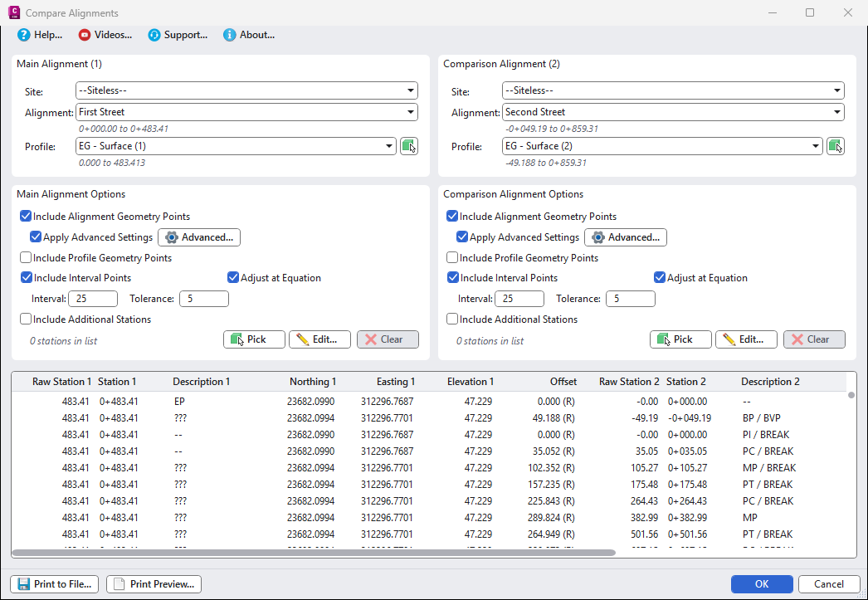This screenshot has height=600, width=868.
Task: Edit main alignment station list
Action: (320, 339)
